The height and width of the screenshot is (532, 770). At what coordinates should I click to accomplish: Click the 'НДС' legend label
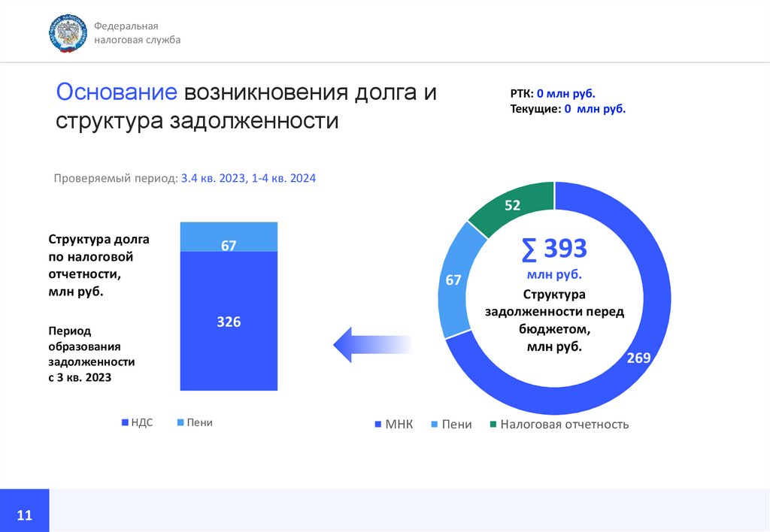coord(142,422)
